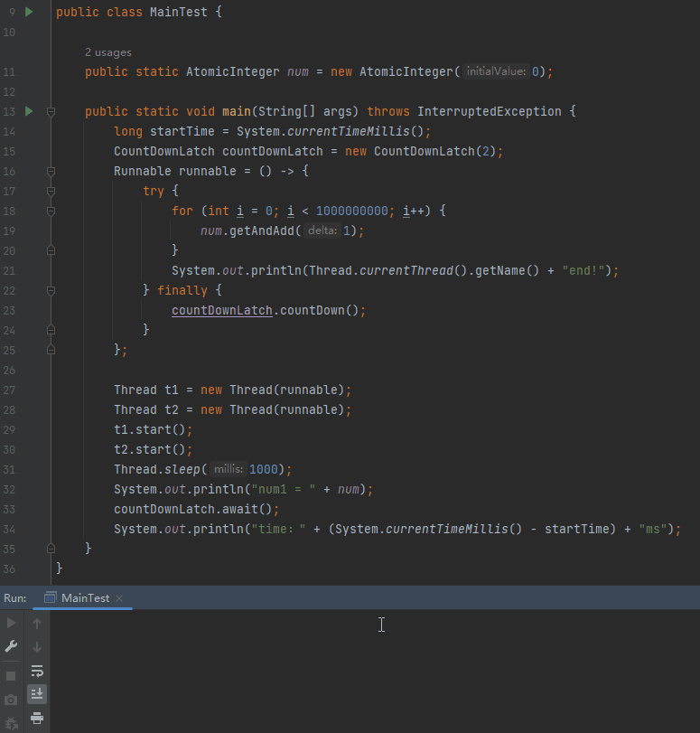Click 't1.start()' call on line 29

[x=150, y=429]
